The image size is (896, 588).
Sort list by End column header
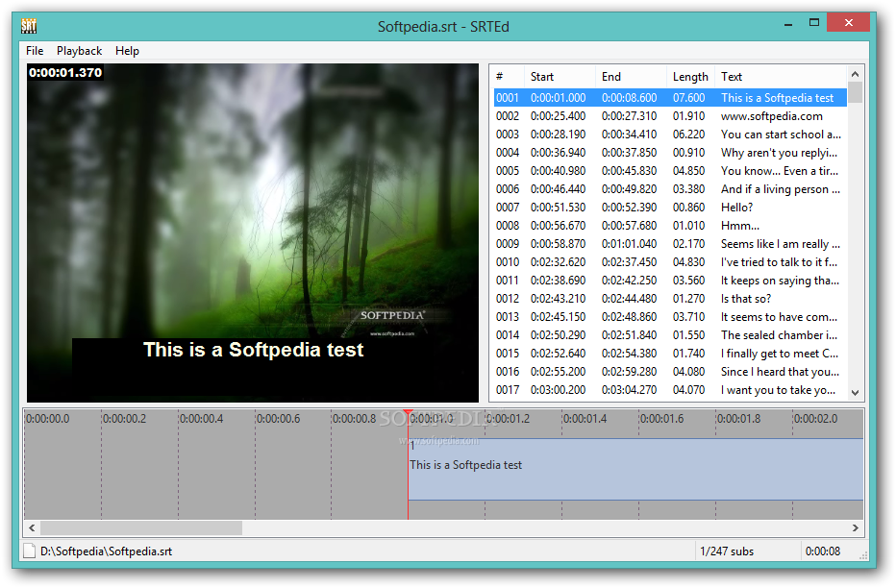point(631,77)
